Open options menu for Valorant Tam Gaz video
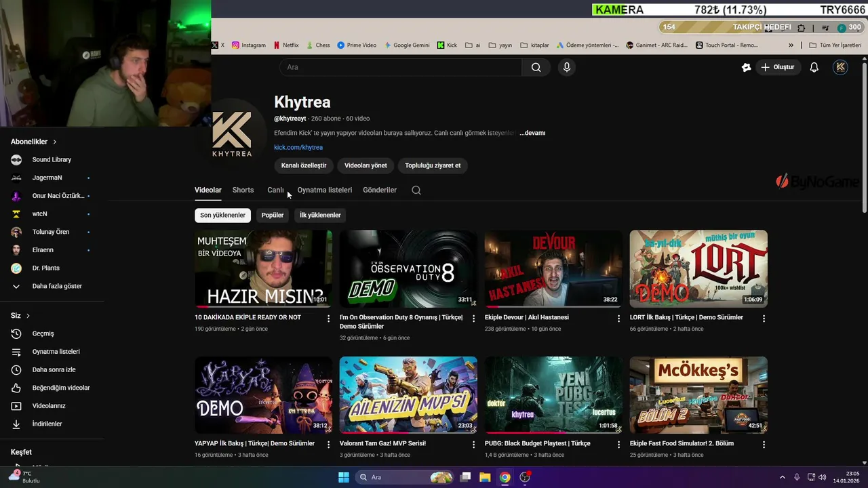Screen dimensions: 868x488 click(x=473, y=445)
